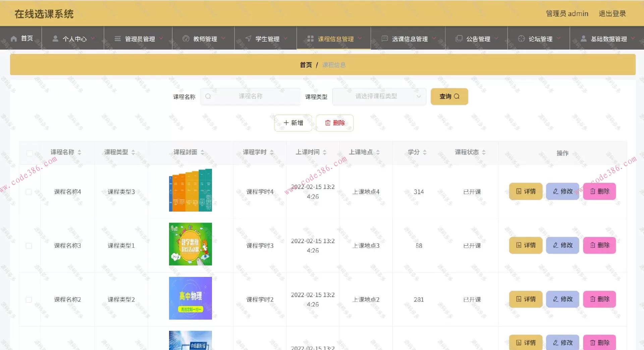Viewport: 644px width, 350px height.
Task: Click the trash icon on 课程名称2's 删除 button
Action: [x=592, y=299]
